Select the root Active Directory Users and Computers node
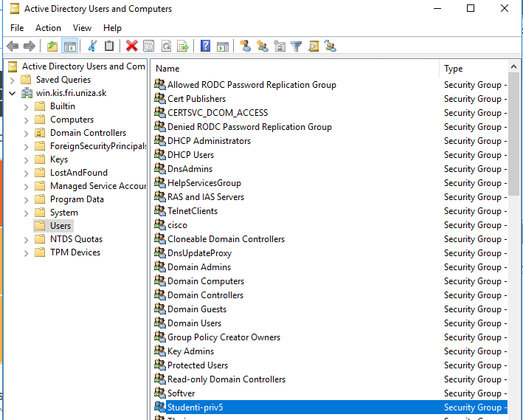Screen dimensions: 523x420 click(x=83, y=66)
